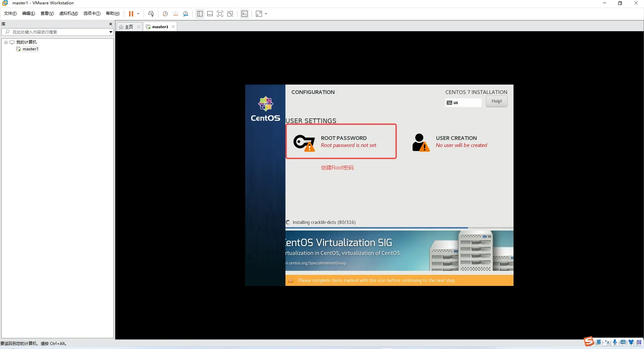Image resolution: width=644 pixels, height=349 pixels.
Task: Take a snapshot of this virtual machine
Action: pos(165,14)
